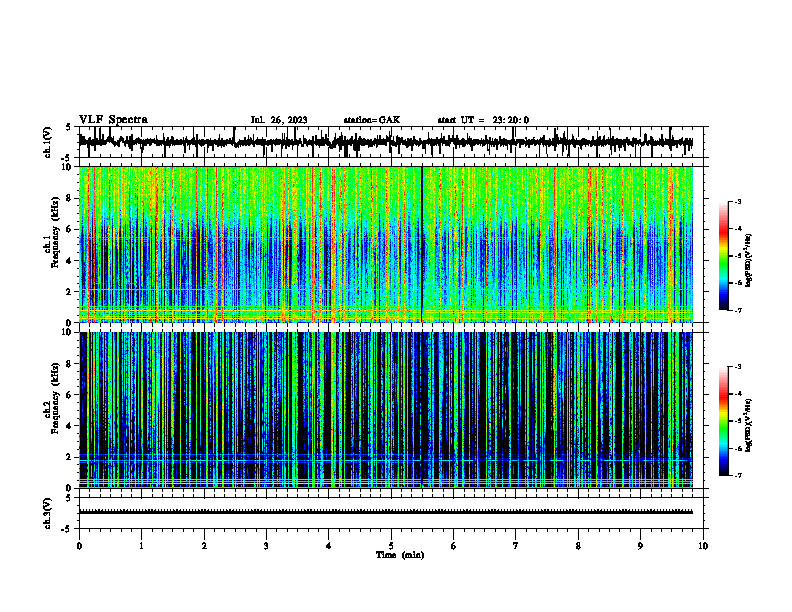Viewport: 792px width, 612px height.
Task: Click time axis tick label "5"
Action: click(391, 546)
